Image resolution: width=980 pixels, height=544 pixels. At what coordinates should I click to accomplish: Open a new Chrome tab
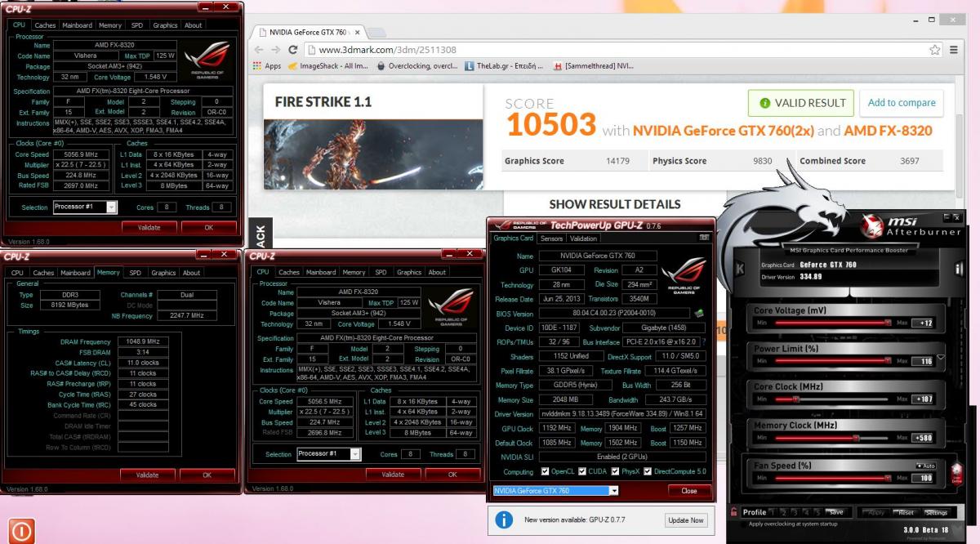376,33
